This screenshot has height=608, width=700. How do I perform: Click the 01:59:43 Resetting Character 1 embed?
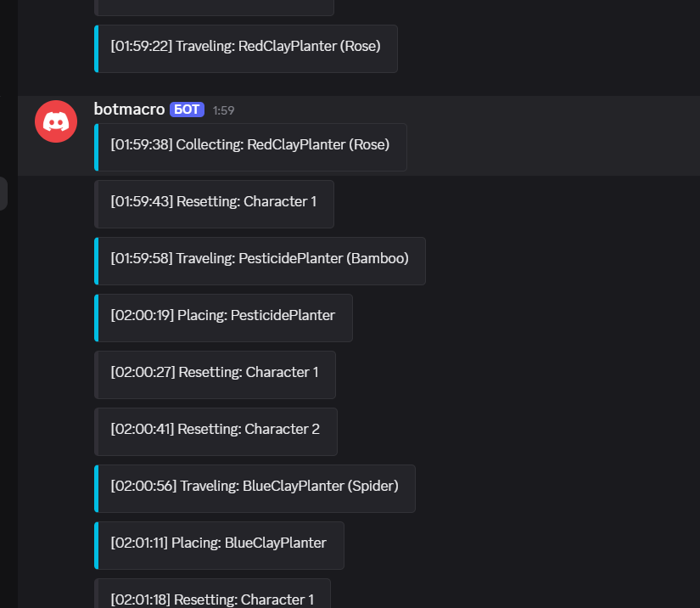pos(213,202)
